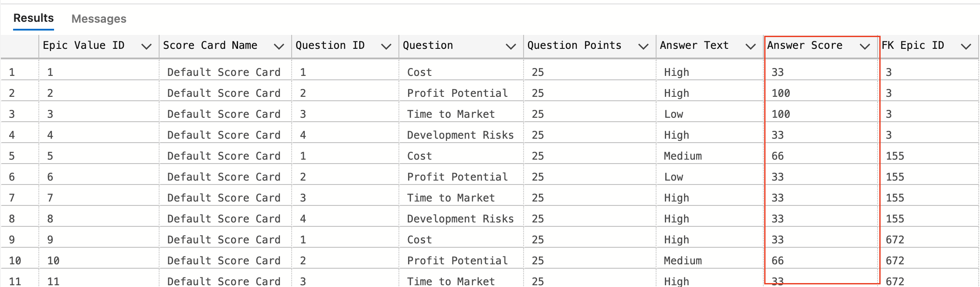Click the Score Card Name column header
Image resolution: width=980 pixels, height=287 pixels.
point(210,45)
